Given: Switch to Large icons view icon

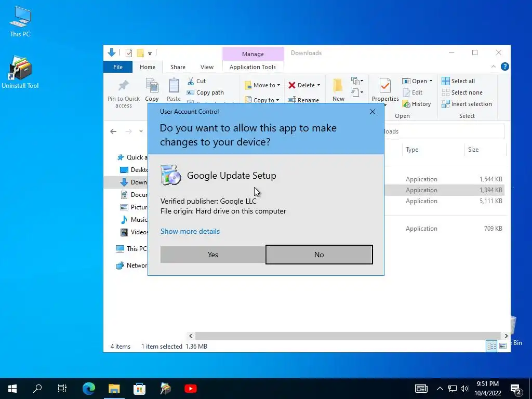Looking at the screenshot, I should point(503,346).
